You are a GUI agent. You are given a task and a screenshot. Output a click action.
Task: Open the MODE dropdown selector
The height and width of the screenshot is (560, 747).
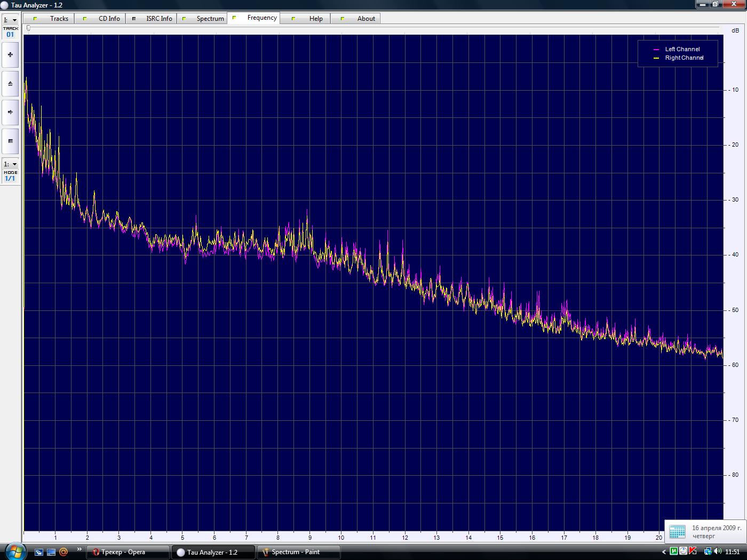tap(10, 164)
